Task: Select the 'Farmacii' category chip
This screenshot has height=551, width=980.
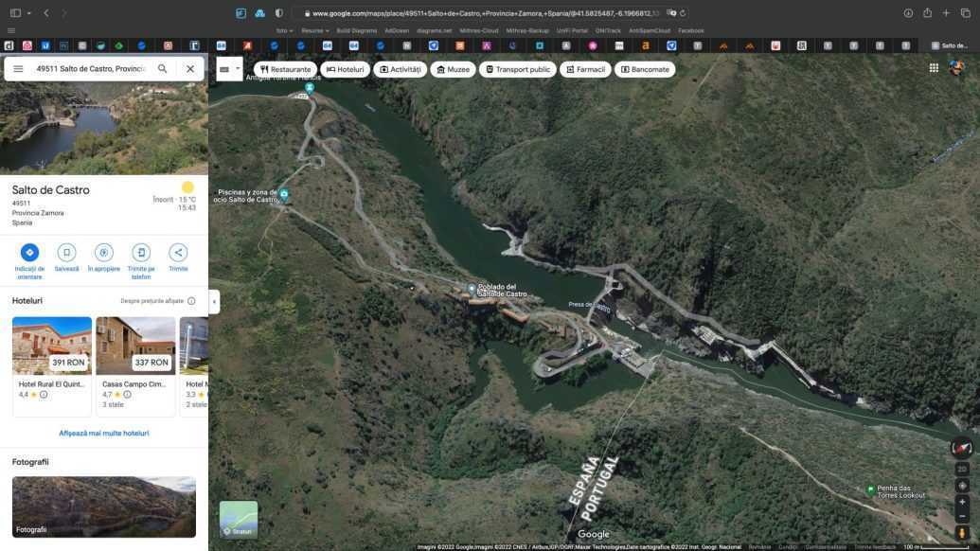Action: [584, 69]
